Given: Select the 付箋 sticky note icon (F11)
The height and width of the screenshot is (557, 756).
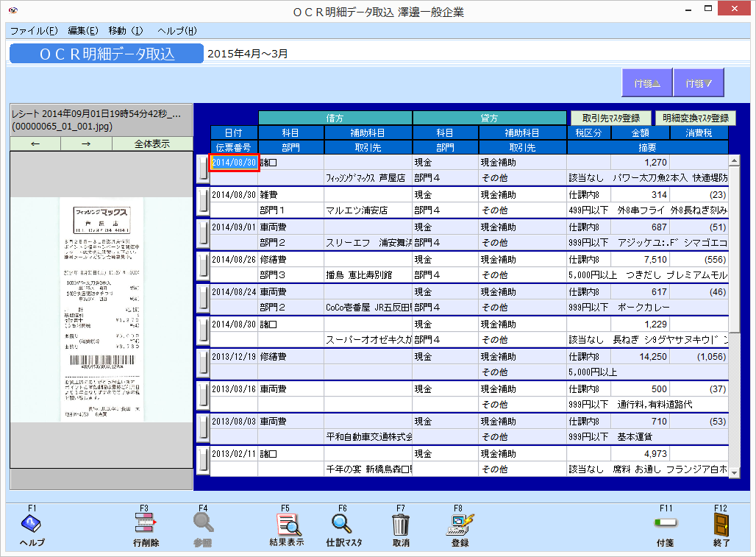Looking at the screenshot, I should tap(666, 526).
